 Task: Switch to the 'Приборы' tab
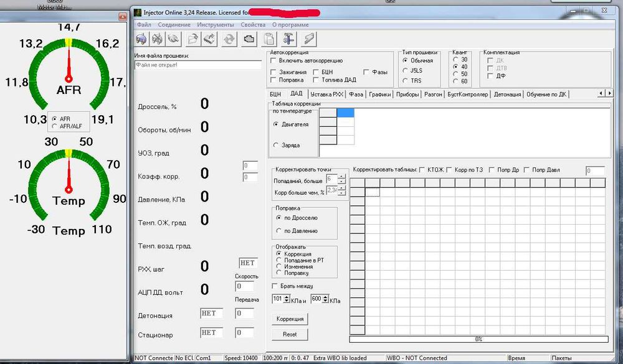click(x=407, y=95)
